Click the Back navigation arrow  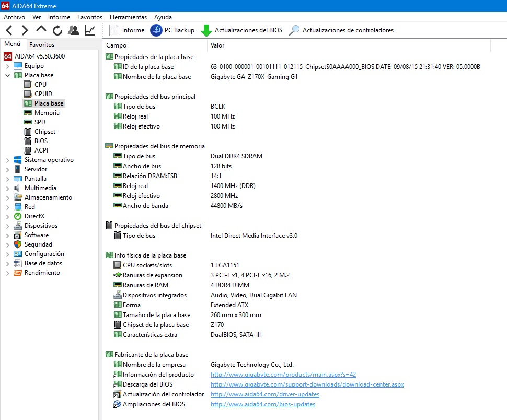click(x=9, y=30)
